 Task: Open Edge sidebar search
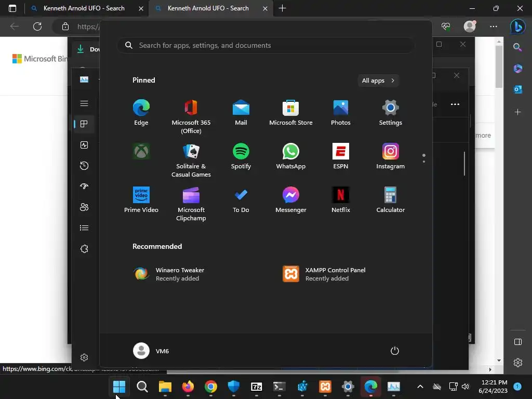[x=517, y=47]
